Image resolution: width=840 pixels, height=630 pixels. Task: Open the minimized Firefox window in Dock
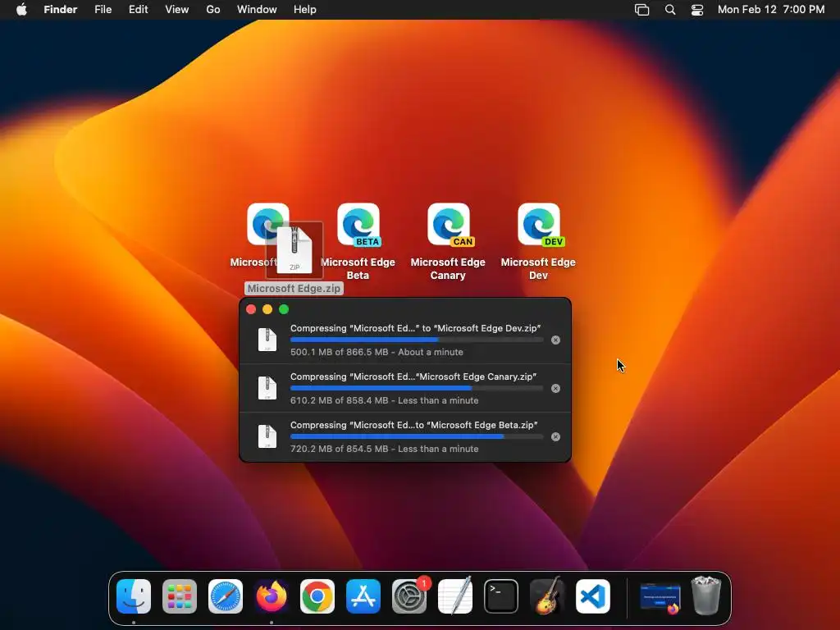click(x=660, y=597)
